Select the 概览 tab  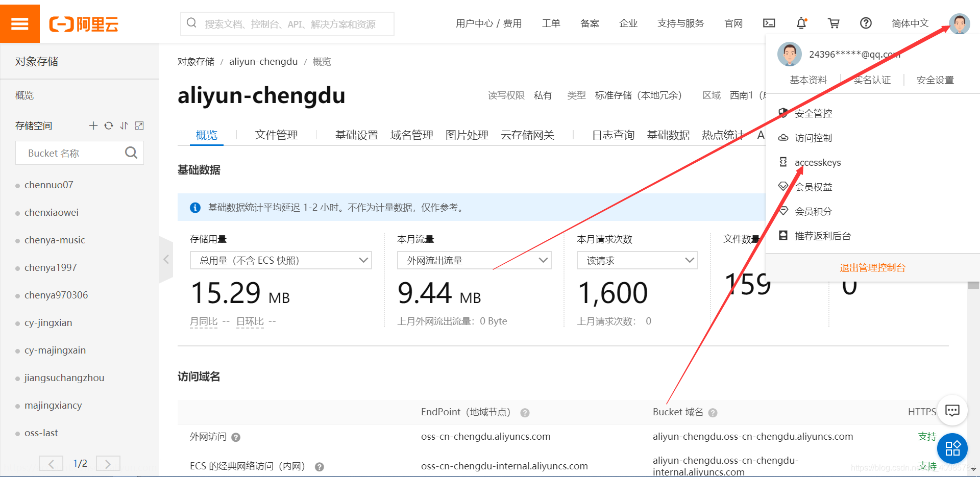pos(207,135)
